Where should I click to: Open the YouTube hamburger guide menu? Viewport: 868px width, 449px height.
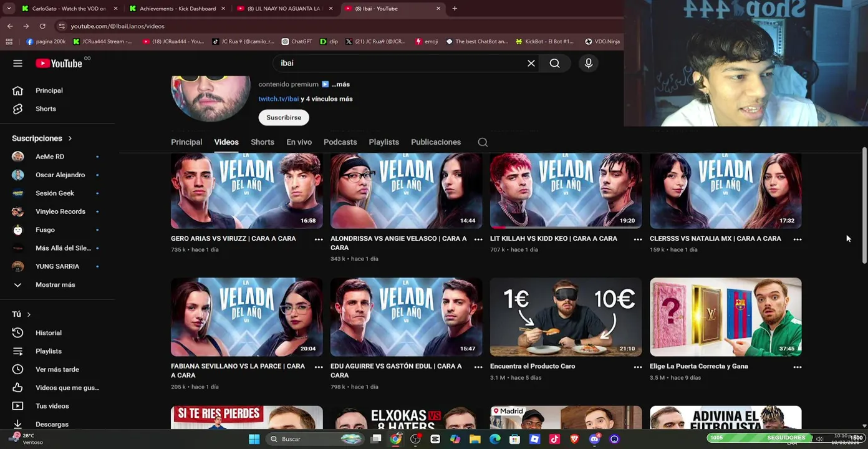point(17,63)
